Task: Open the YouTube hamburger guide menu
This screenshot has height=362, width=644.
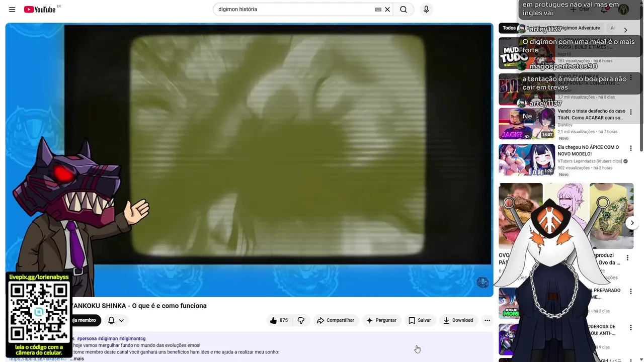Action: (12, 10)
